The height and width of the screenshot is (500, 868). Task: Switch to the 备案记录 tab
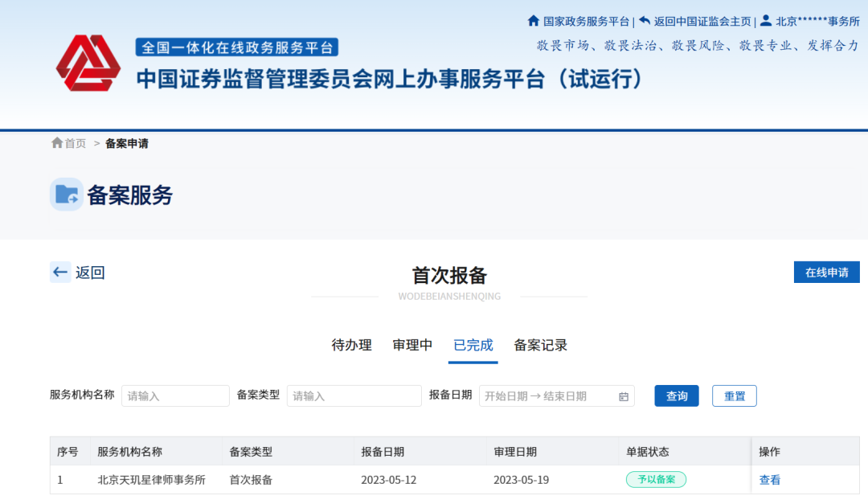pyautogui.click(x=540, y=345)
